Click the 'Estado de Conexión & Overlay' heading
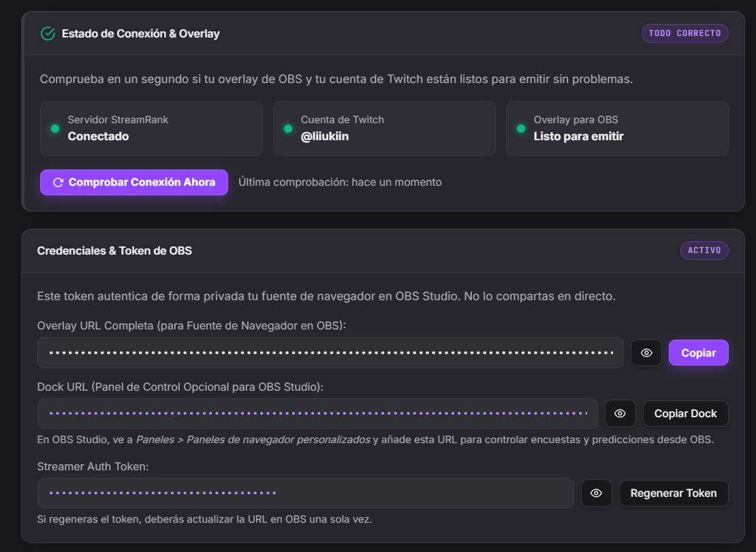This screenshot has height=552, width=756. (140, 34)
